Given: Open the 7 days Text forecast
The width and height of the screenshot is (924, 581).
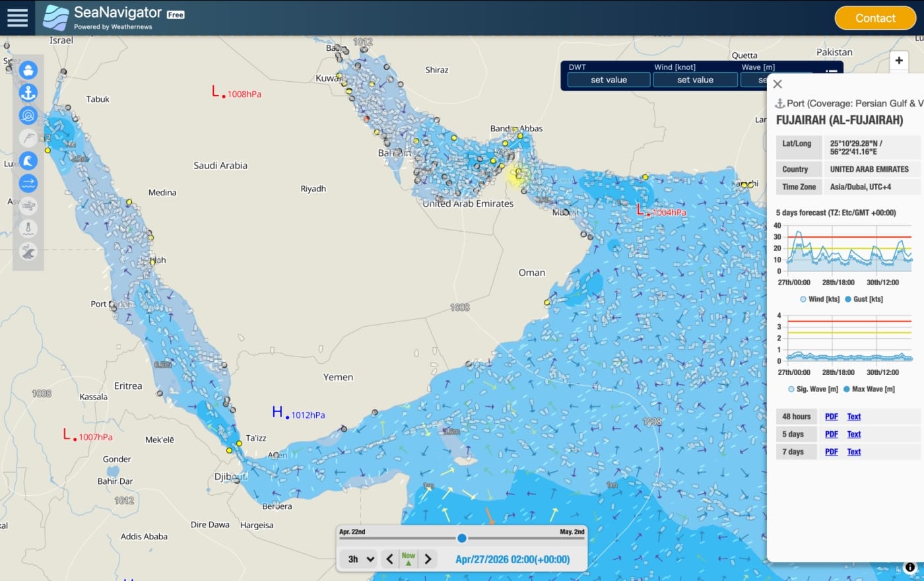Looking at the screenshot, I should pyautogui.click(x=854, y=452).
